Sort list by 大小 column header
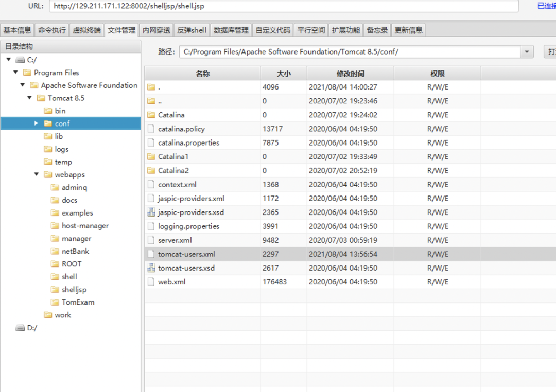The height and width of the screenshot is (392, 556). point(283,74)
